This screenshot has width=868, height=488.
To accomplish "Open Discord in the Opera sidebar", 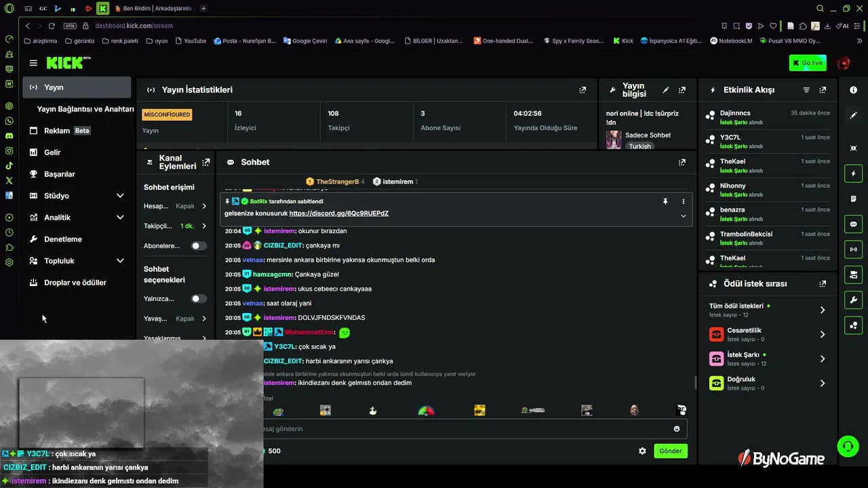I will pyautogui.click(x=9, y=136).
